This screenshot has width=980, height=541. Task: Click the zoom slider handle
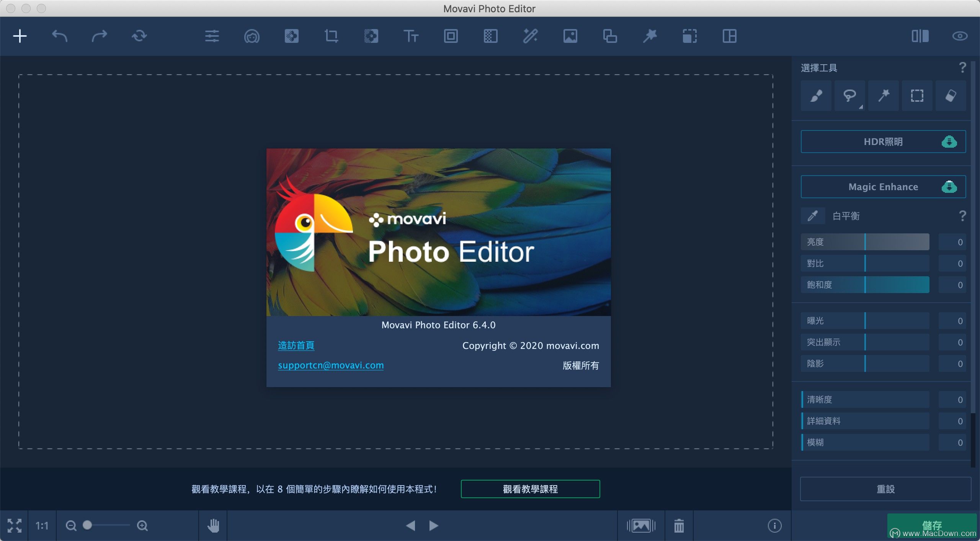tap(87, 525)
